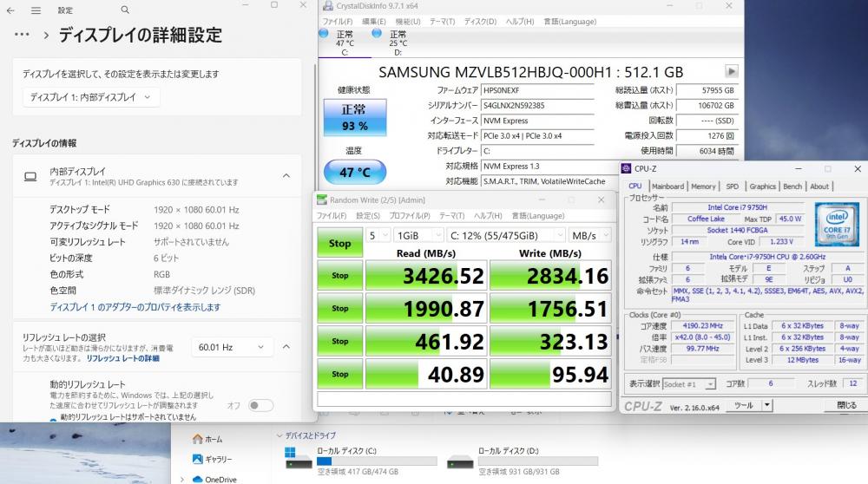Image resolution: width=868 pixels, height=484 pixels.
Task: Open CPU-Z Socket #1 selection dropdown
Action: 689,384
